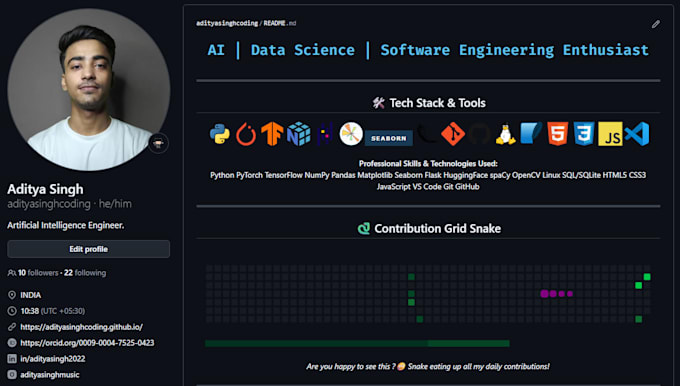Open the adityasinghmusic Instagram link
Image resolution: width=680 pixels, height=386 pixels.
(x=50, y=375)
